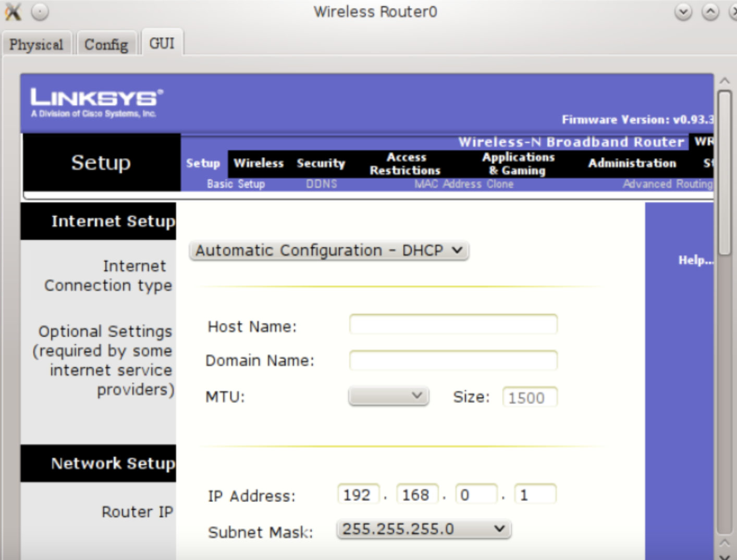This screenshot has width=737, height=560.
Task: Switch to the Physical tab
Action: tap(36, 44)
